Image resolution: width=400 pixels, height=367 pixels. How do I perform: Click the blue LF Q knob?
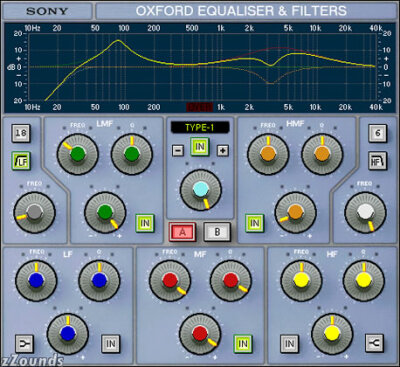pyautogui.click(x=99, y=281)
